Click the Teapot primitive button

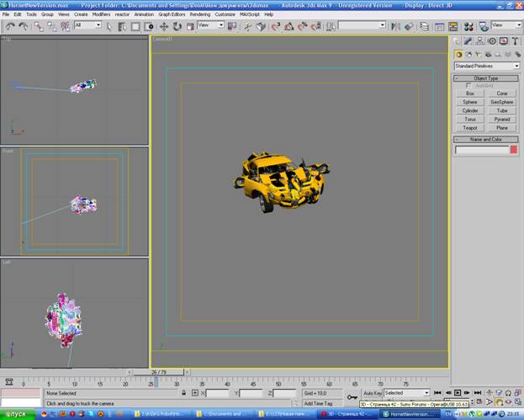click(x=470, y=128)
